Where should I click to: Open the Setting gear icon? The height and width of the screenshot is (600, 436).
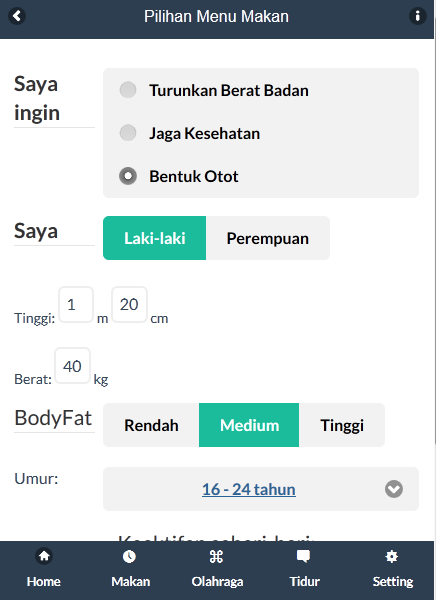click(x=391, y=556)
